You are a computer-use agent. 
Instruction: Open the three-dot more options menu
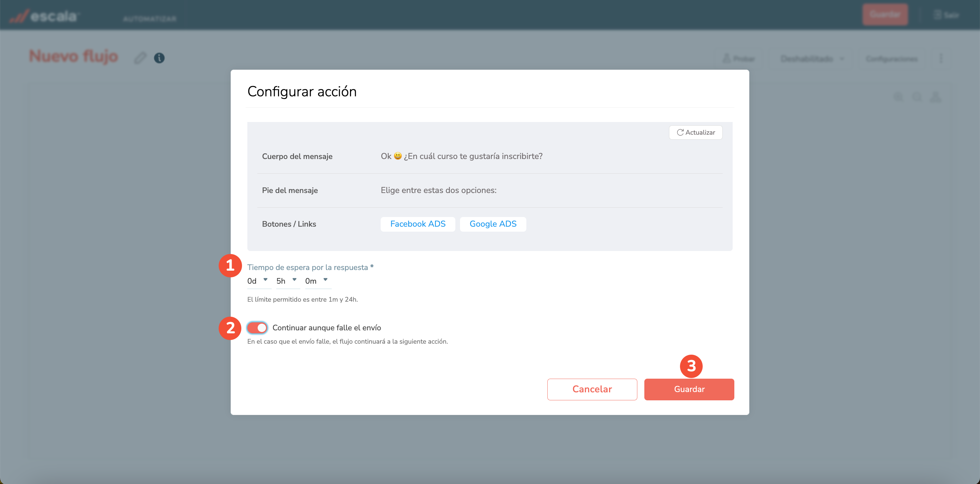(x=941, y=59)
